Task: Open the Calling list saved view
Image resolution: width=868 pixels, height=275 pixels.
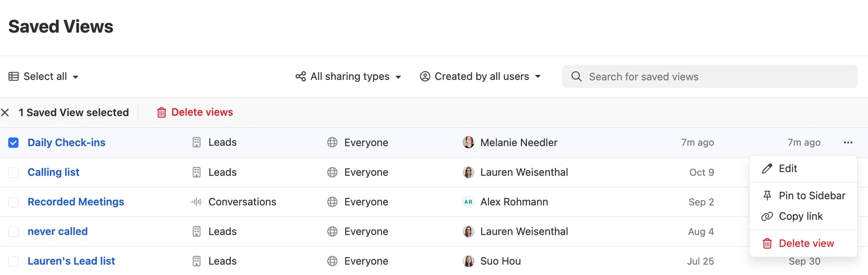Action: 53,172
